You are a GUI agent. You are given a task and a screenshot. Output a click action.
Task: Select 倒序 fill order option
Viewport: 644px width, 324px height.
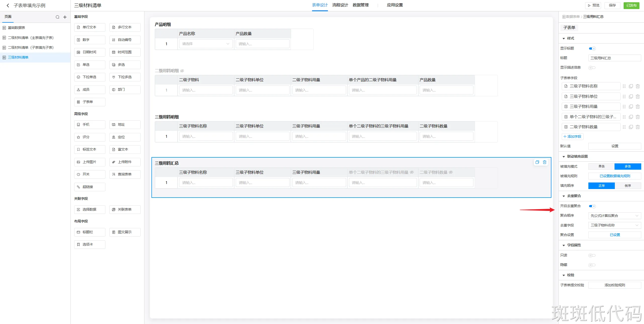pos(628,186)
